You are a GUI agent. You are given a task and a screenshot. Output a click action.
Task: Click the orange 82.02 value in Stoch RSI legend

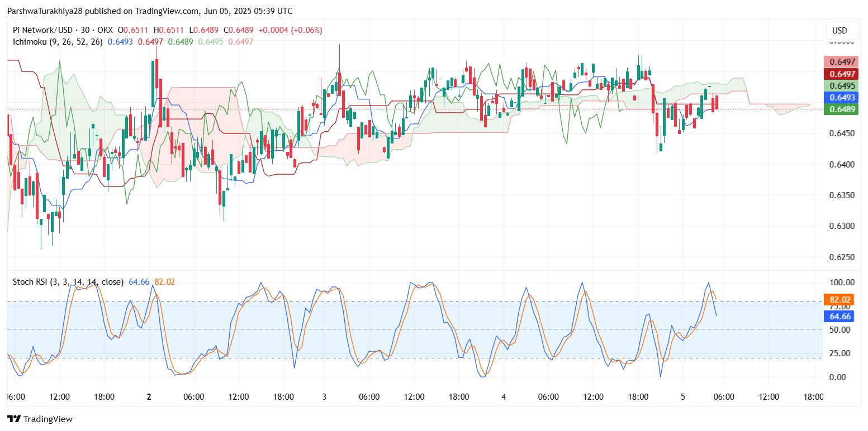pos(164,282)
